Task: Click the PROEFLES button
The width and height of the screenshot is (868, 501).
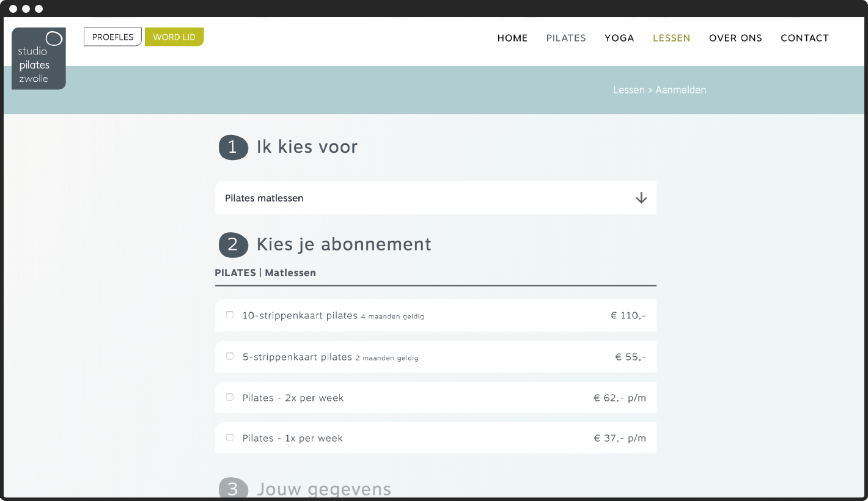Action: coord(112,37)
